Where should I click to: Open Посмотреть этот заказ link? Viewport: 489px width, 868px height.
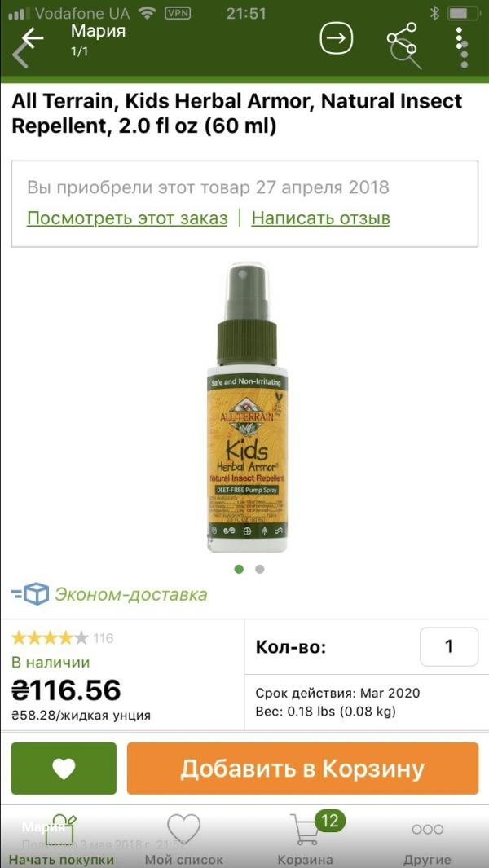coord(127,218)
